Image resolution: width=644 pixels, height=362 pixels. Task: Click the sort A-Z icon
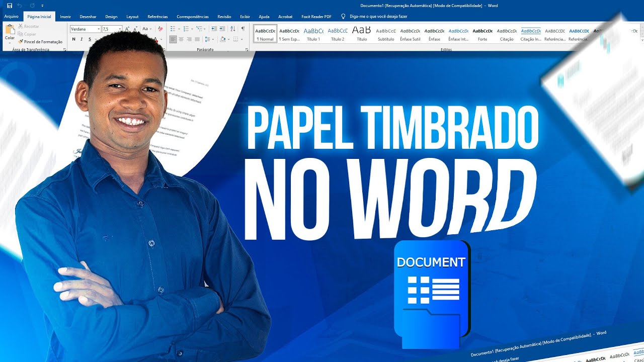click(233, 29)
